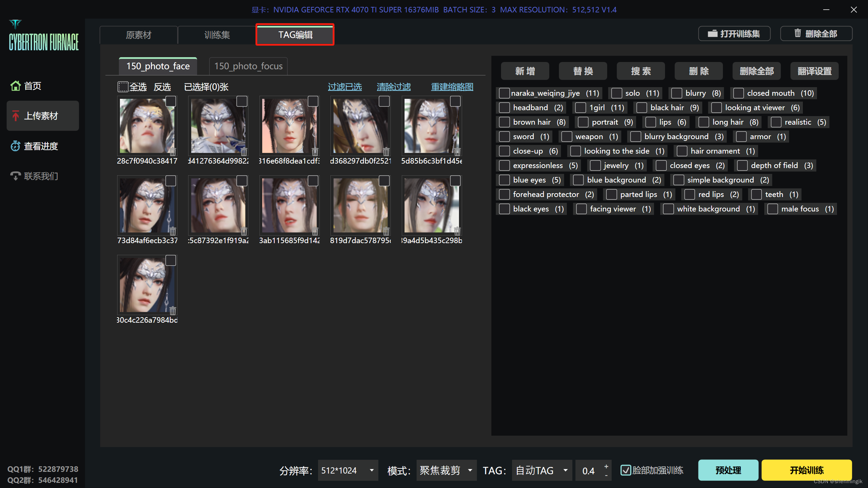
Task: Click 新增 tag button
Action: tap(525, 71)
